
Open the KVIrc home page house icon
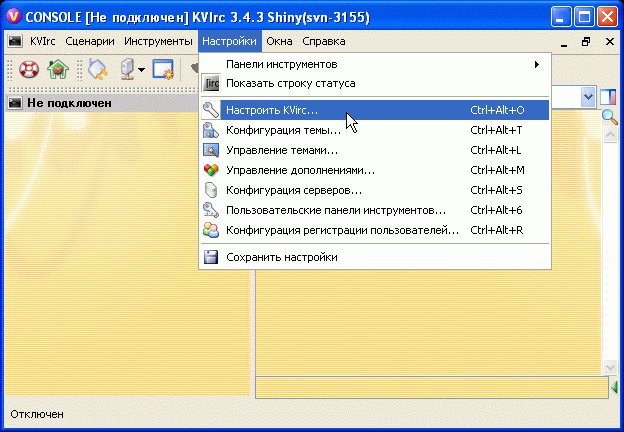58,70
